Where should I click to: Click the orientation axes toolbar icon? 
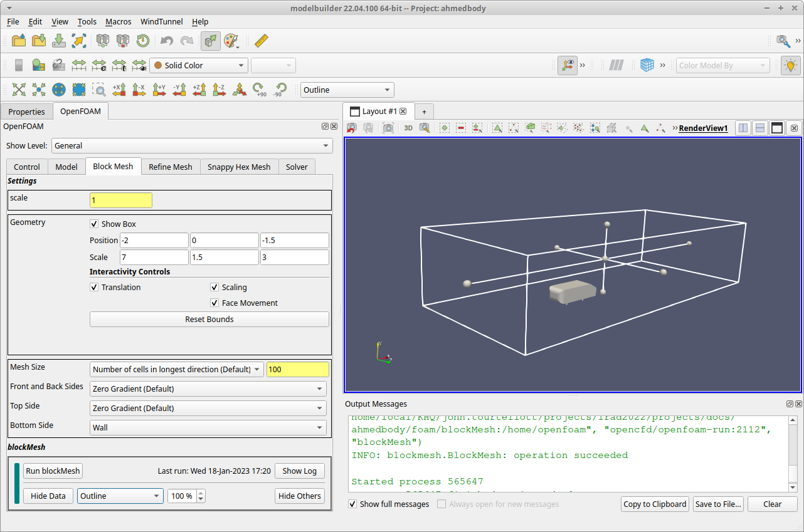[568, 65]
